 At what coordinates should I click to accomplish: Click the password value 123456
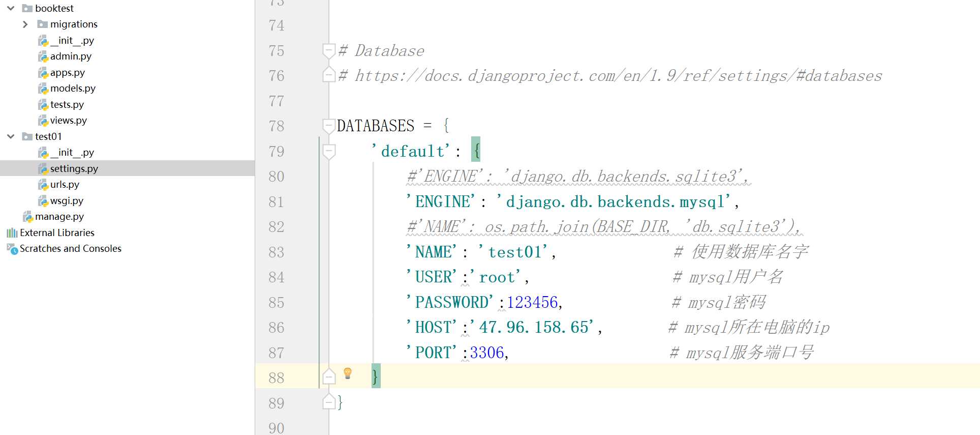[532, 302]
